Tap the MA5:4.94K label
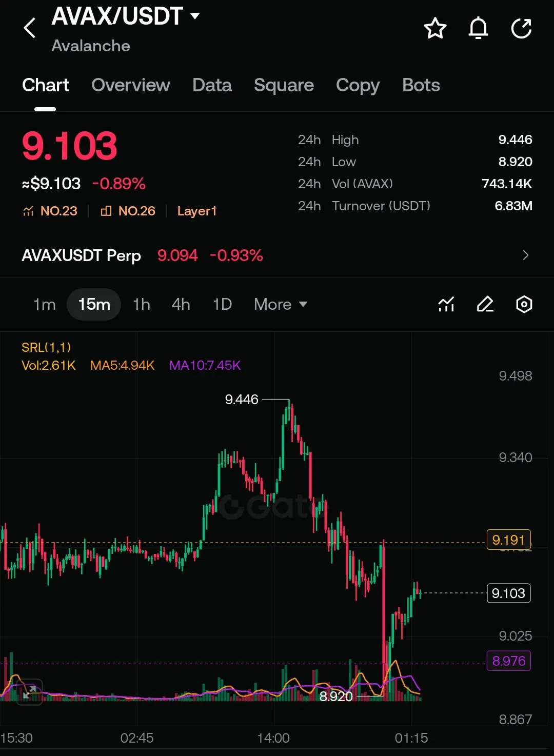 122,365
